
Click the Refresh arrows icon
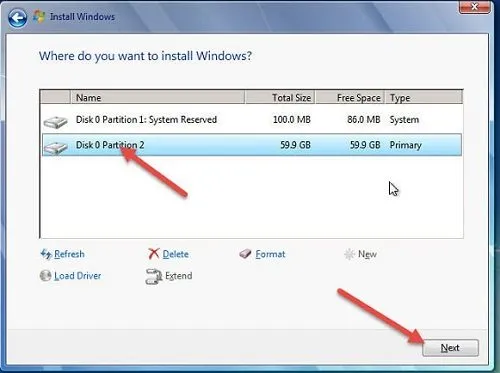coord(46,254)
